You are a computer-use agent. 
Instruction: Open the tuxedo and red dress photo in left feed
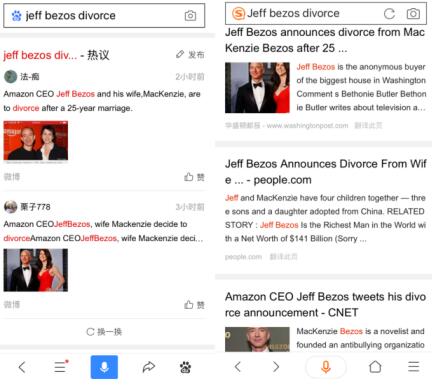pyautogui.click(x=36, y=270)
